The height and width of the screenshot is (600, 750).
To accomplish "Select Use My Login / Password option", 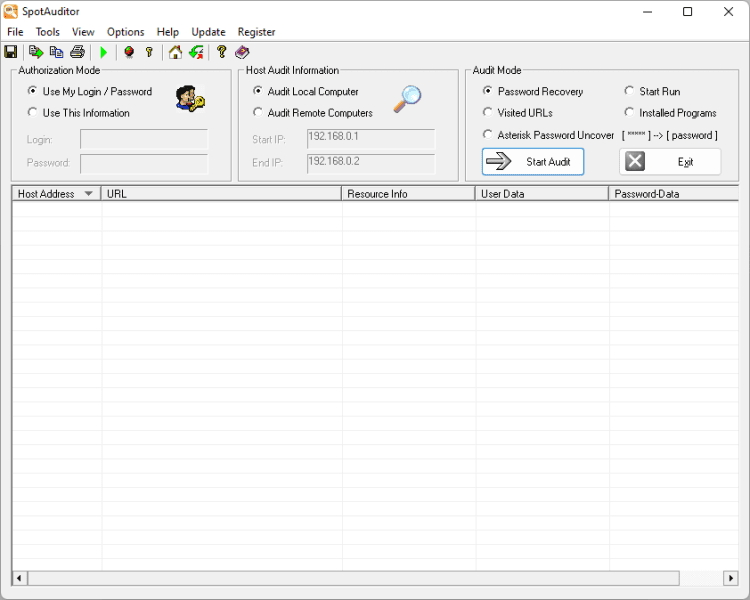I will pyautogui.click(x=90, y=91).
